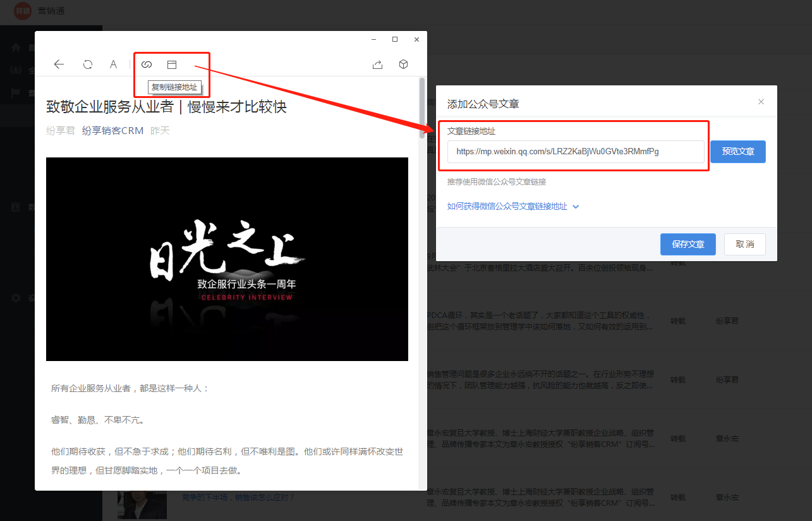Refresh the article with the circular arrows icon
The width and height of the screenshot is (812, 521).
(x=88, y=64)
